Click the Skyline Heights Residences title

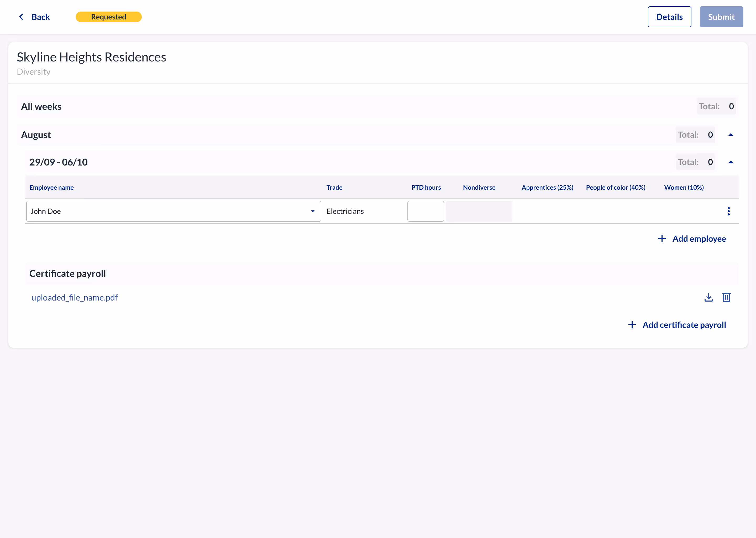tap(91, 57)
